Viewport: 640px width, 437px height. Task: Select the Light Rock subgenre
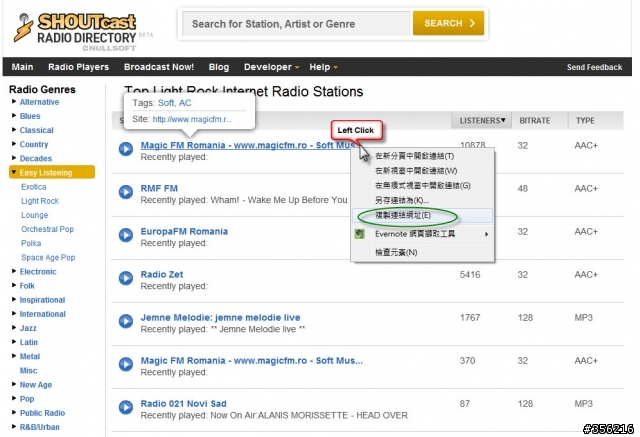tap(40, 201)
